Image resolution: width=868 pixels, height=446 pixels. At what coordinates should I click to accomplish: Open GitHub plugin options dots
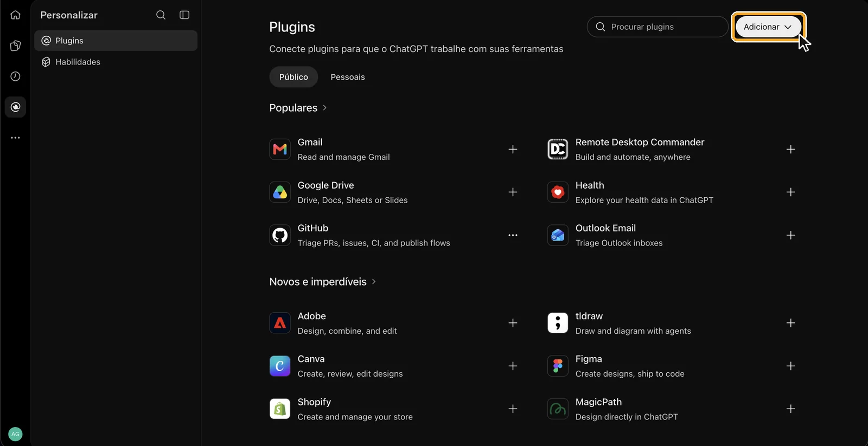click(513, 235)
